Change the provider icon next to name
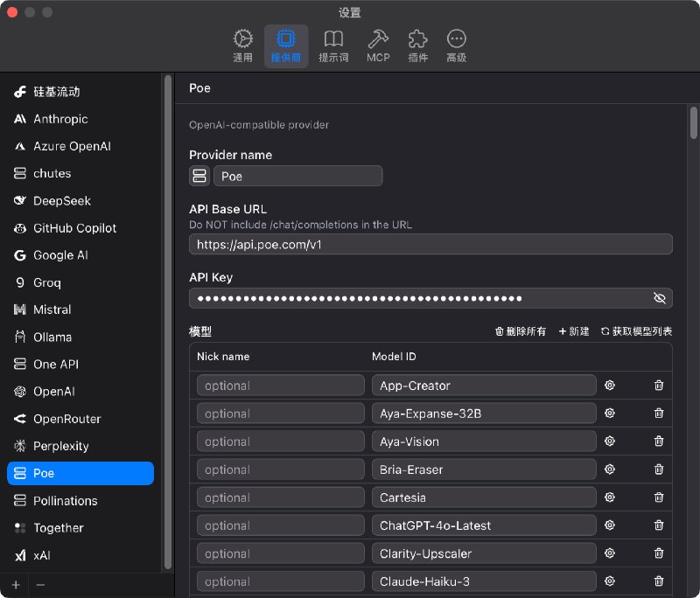Screen dimensions: 700x598 coord(199,176)
